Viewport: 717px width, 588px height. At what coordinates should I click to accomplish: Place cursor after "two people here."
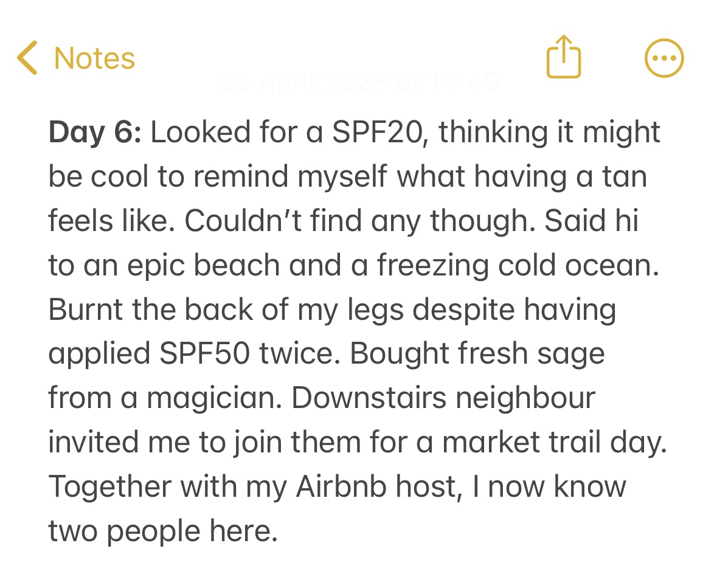tap(280, 531)
